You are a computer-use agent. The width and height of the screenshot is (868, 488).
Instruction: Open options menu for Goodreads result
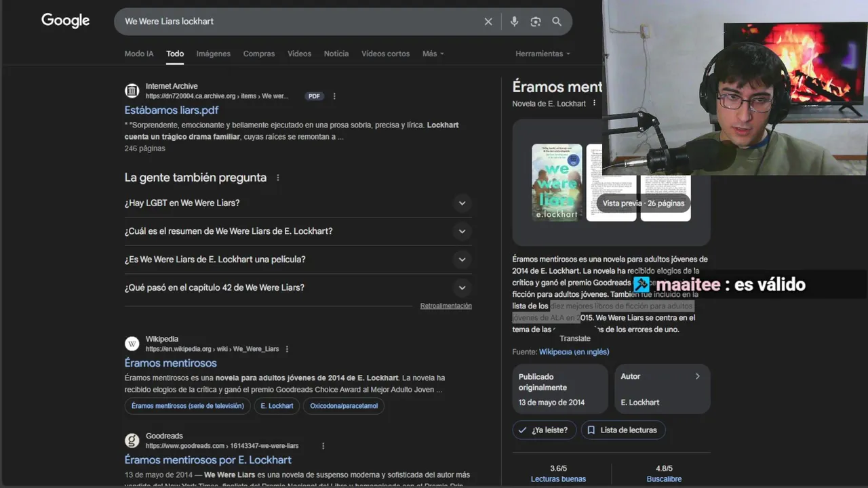[x=323, y=446]
